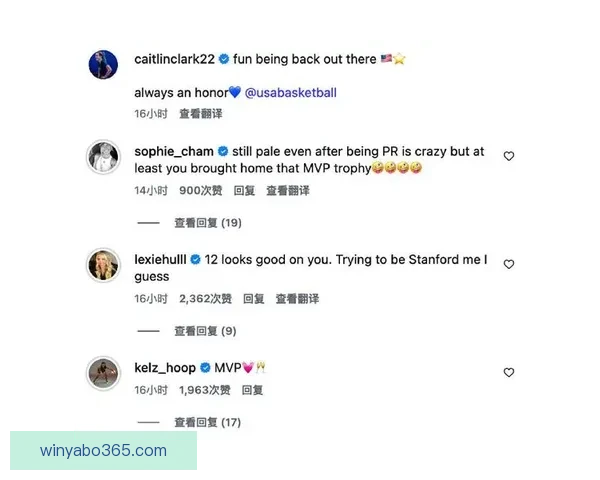
Task: Reply to sophie_cham's comment
Action: [x=244, y=191]
